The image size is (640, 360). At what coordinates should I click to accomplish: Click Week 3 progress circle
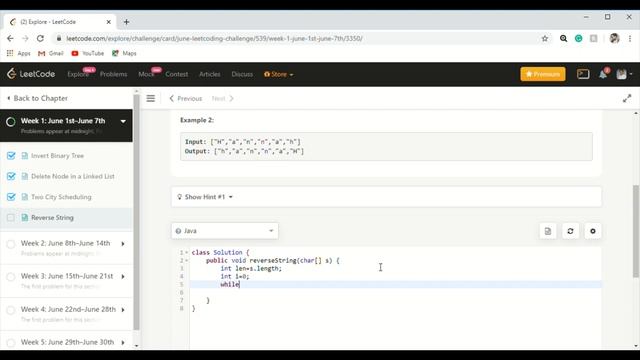pyautogui.click(x=11, y=277)
